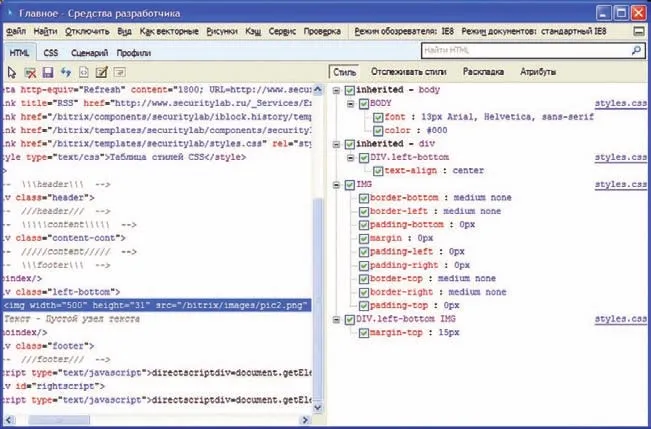This screenshot has height=429, width=651.
Task: Switch to the Профили tab
Action: (133, 53)
